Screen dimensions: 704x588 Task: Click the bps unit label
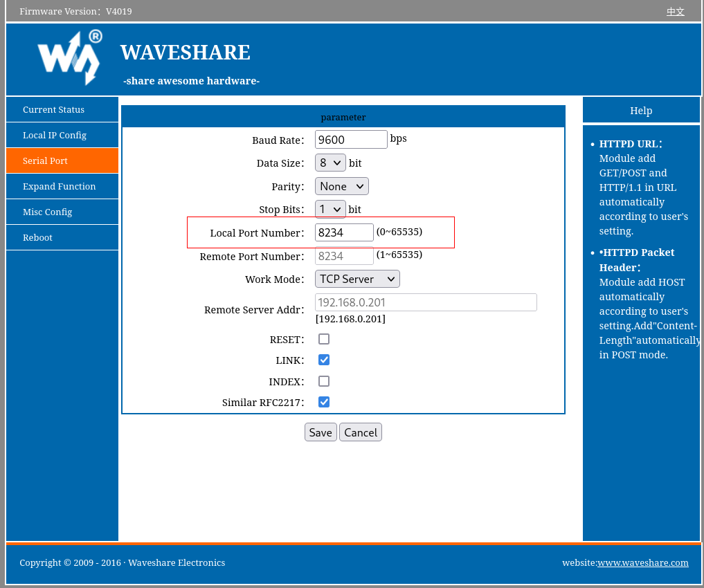point(398,138)
